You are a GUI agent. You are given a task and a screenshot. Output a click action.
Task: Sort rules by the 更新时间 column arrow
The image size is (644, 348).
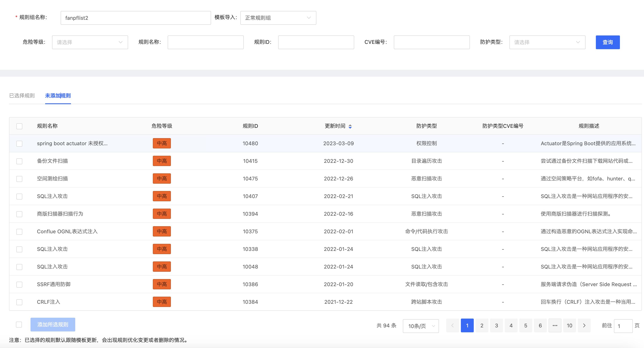click(350, 126)
